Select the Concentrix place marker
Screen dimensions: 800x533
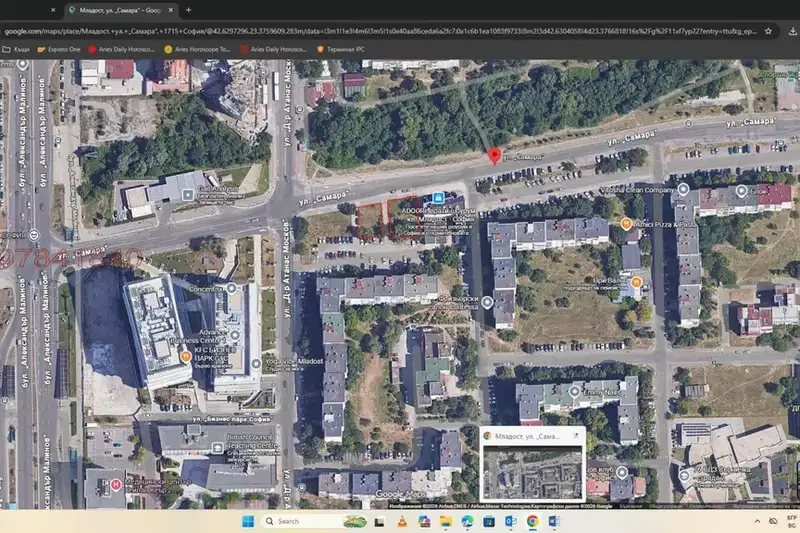click(231, 288)
